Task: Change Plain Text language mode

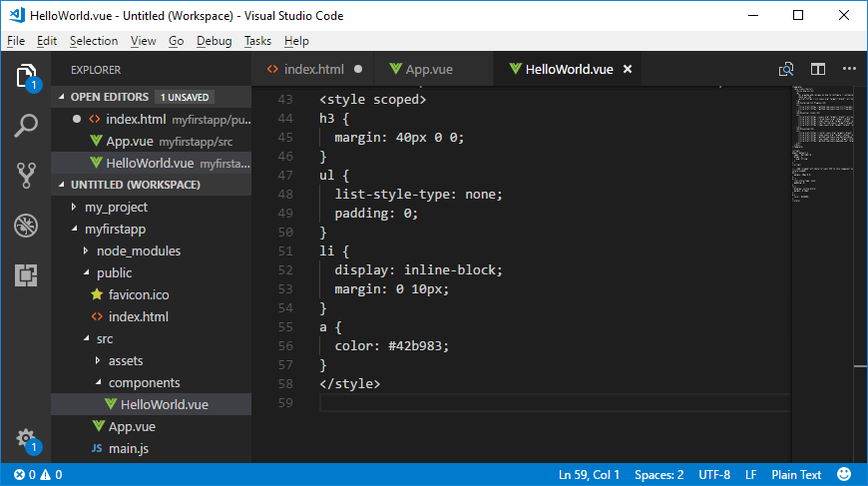Action: click(796, 474)
